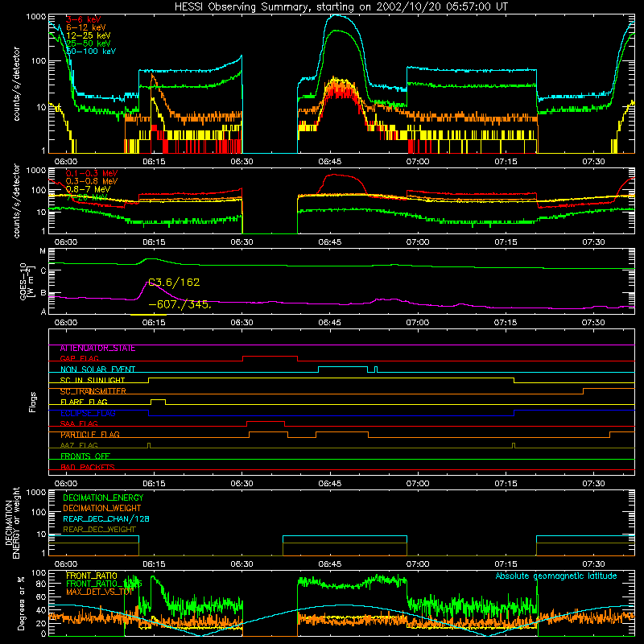Screen dimensions: 644x644
Task: Click the Absolute geomagnetic latitude label
Action: coord(556,576)
